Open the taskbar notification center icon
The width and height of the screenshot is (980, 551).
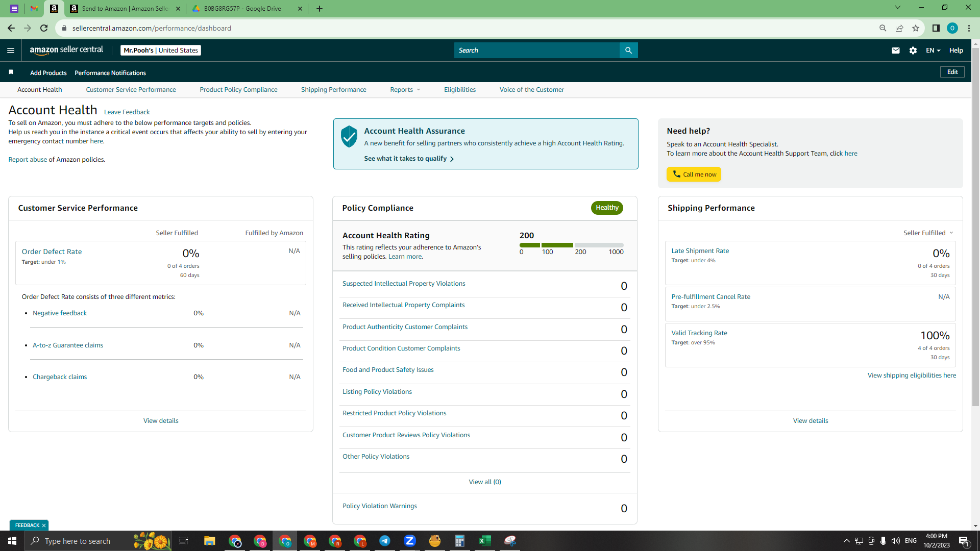click(964, 541)
